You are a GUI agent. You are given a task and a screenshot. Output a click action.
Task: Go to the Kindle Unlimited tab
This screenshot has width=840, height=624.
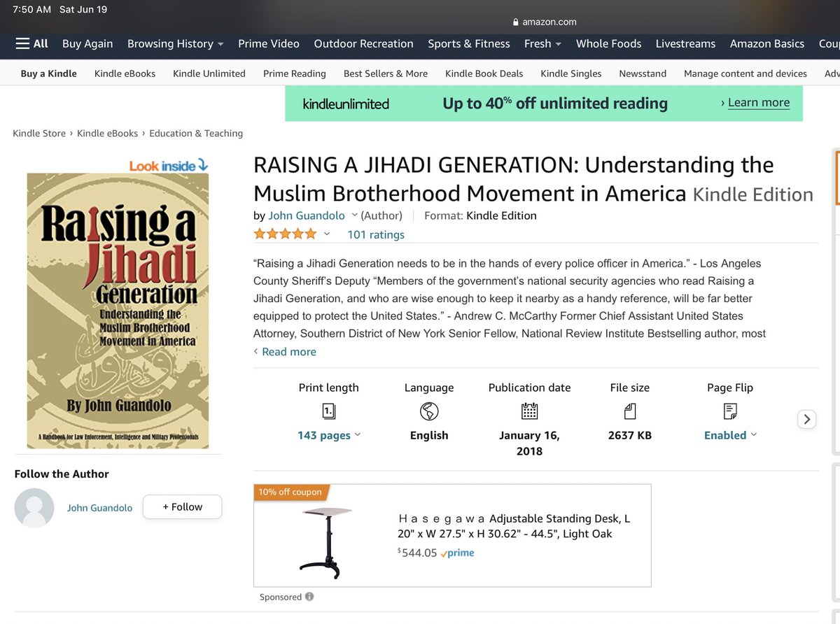(209, 73)
